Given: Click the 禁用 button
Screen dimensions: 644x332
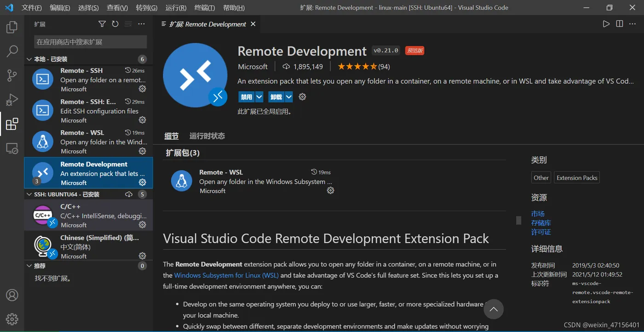Looking at the screenshot, I should [x=247, y=97].
